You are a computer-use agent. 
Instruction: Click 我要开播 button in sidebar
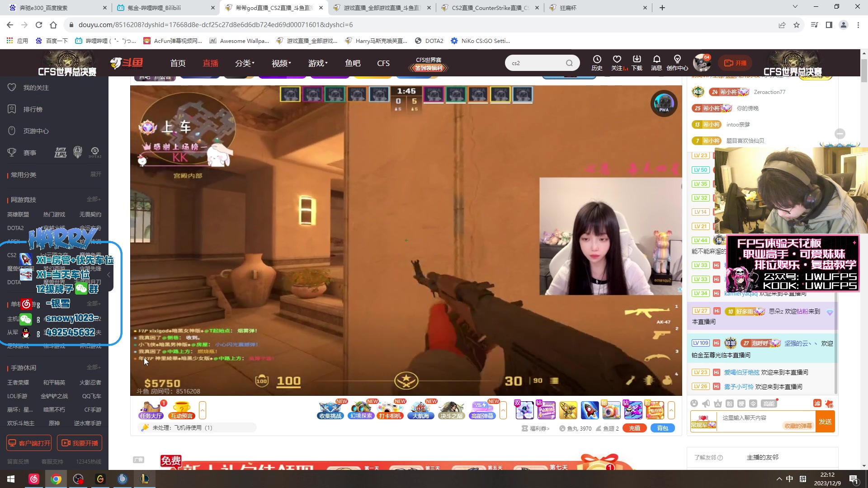(80, 443)
